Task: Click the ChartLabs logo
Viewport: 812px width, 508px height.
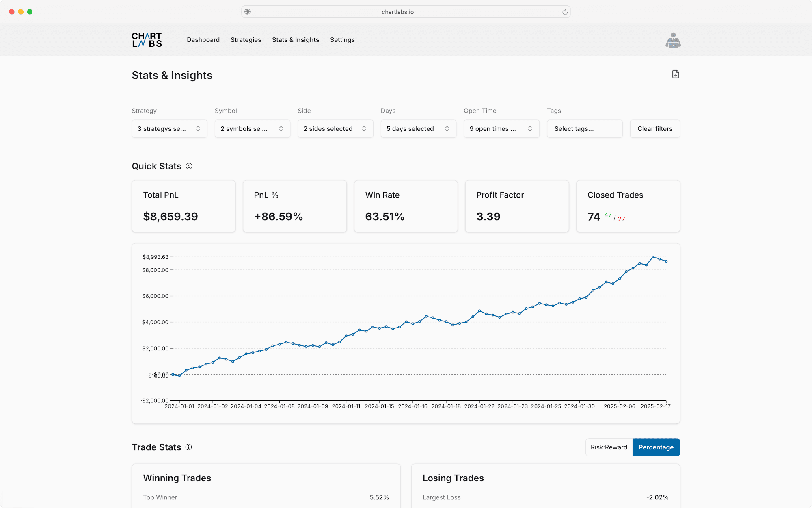Action: pyautogui.click(x=147, y=39)
